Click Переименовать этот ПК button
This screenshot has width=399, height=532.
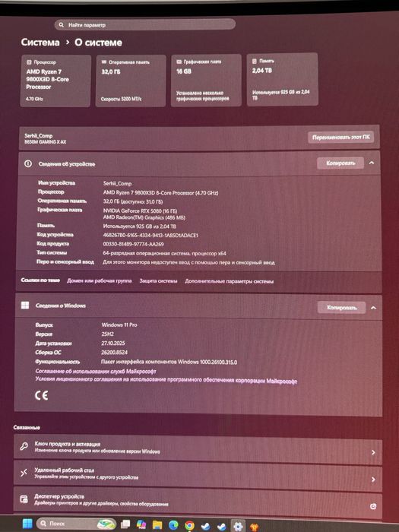[340, 138]
